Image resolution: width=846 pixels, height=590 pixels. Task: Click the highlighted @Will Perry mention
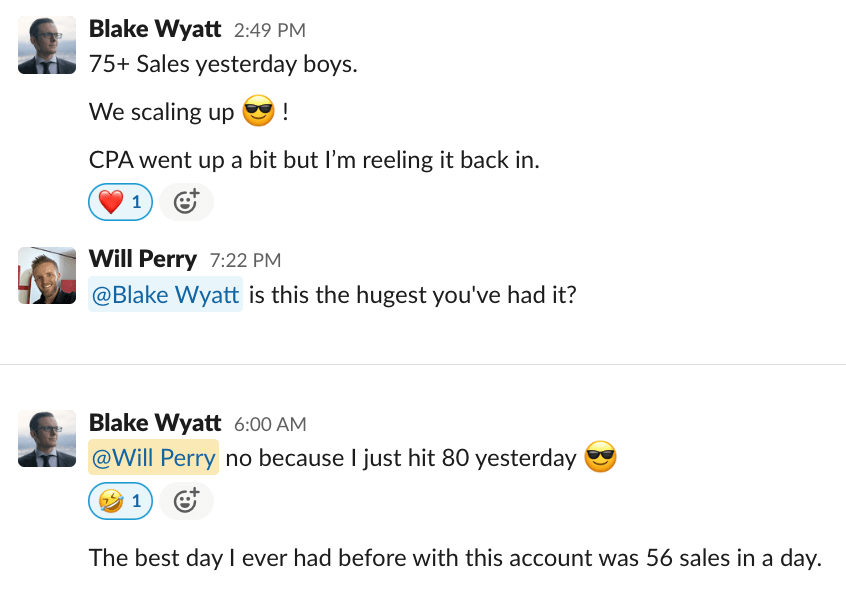pos(154,458)
